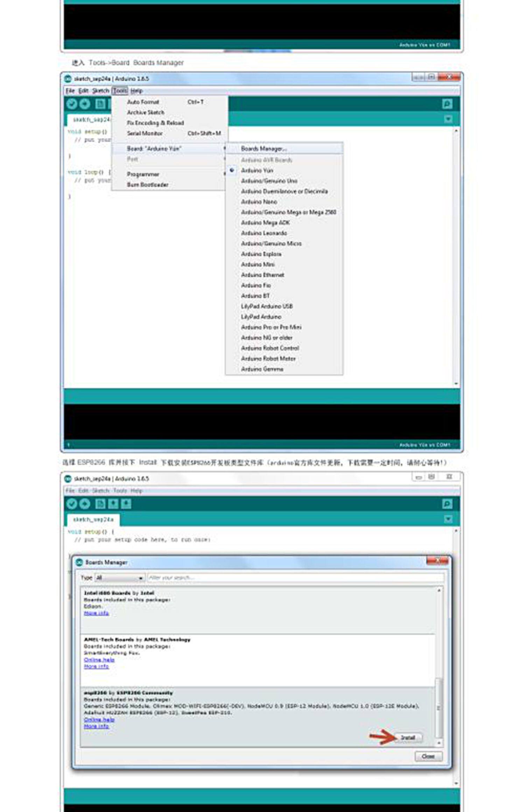Click Serial Monitor in the Tools menu
The width and height of the screenshot is (525, 812).
click(x=145, y=134)
